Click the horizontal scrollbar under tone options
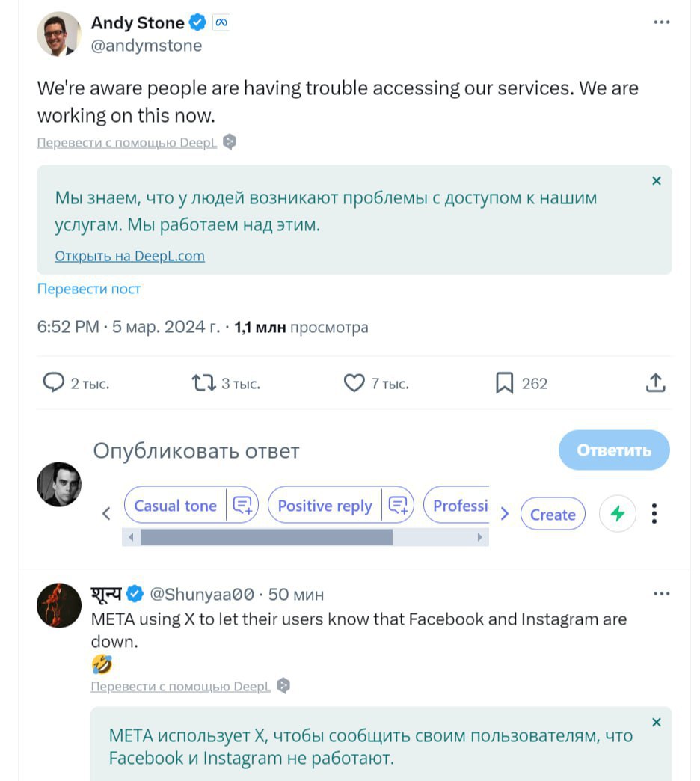The image size is (700, 781). [265, 537]
